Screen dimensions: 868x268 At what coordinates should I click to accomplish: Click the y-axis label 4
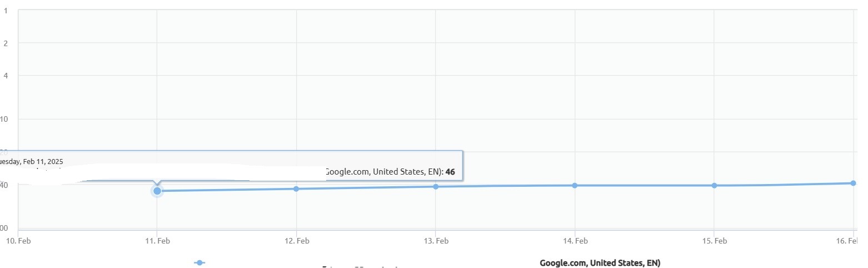[x=6, y=75]
